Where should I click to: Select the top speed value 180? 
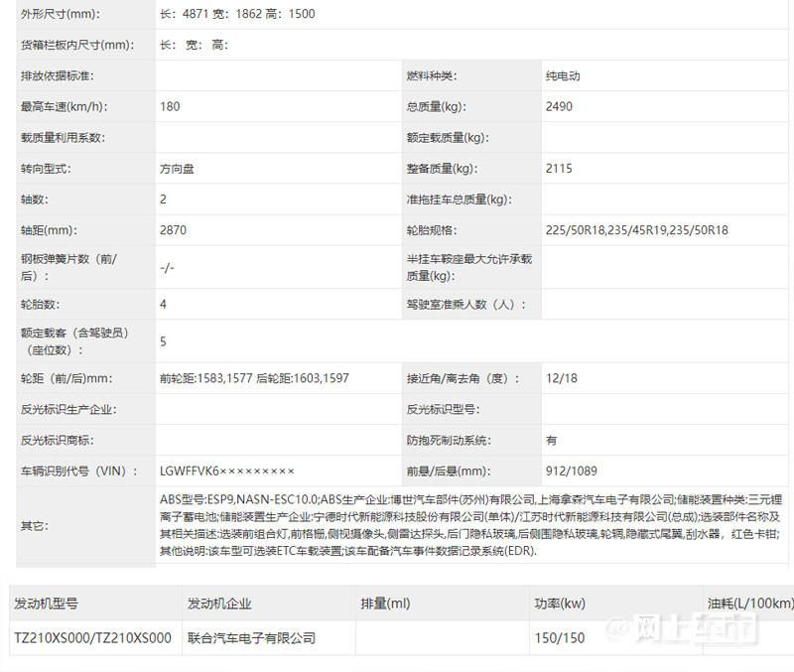click(170, 106)
